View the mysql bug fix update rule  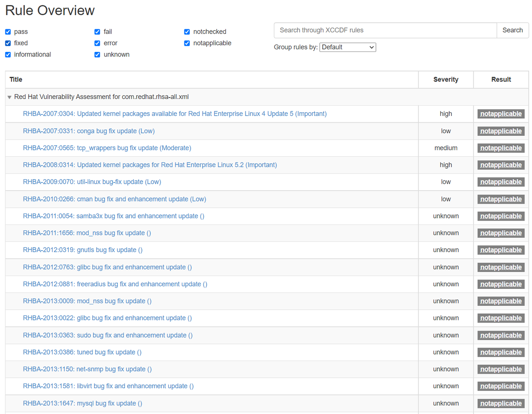point(82,403)
